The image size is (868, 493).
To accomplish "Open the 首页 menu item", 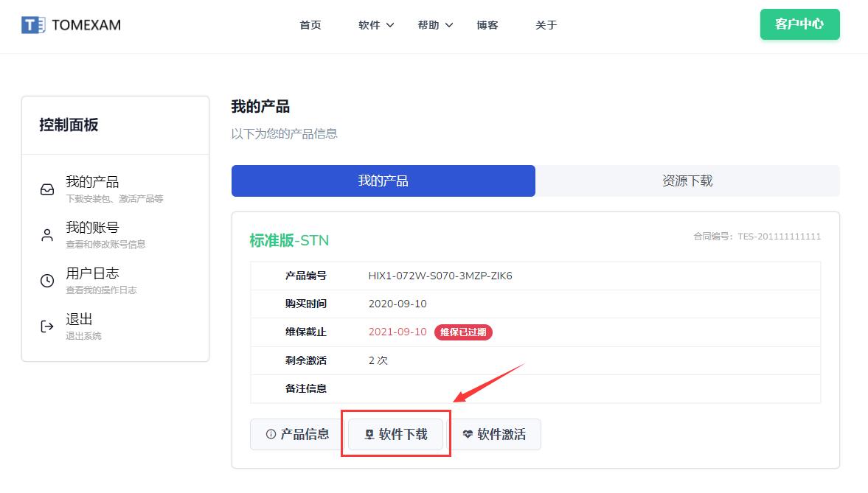I will (x=310, y=25).
